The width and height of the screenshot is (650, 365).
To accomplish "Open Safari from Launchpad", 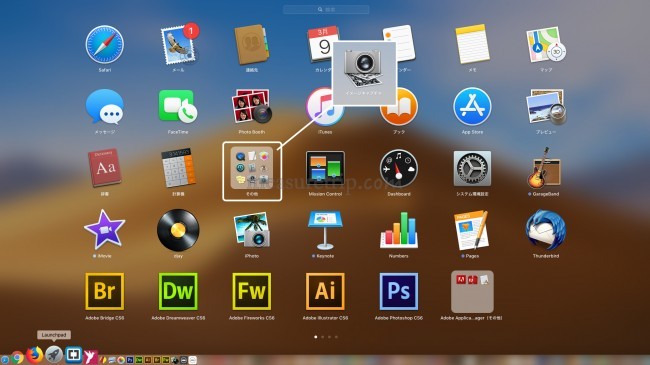I will click(104, 44).
